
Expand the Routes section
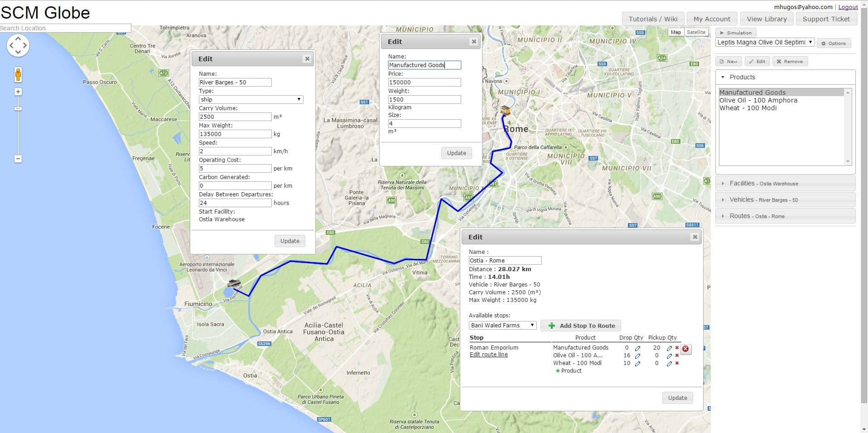pyautogui.click(x=785, y=216)
